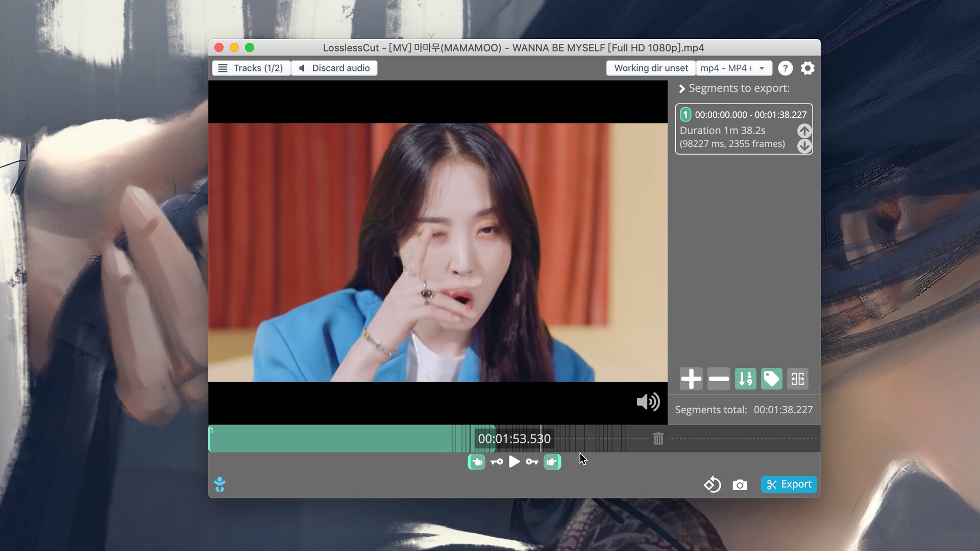Label the current segment with the tag tool
This screenshot has height=551, width=980.
[x=771, y=379]
